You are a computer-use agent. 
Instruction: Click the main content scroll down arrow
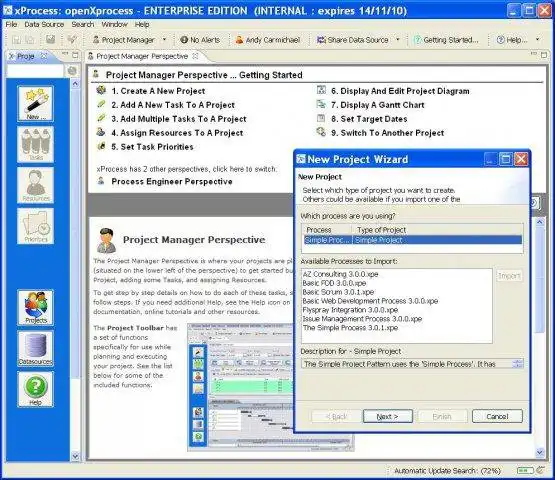click(x=540, y=452)
